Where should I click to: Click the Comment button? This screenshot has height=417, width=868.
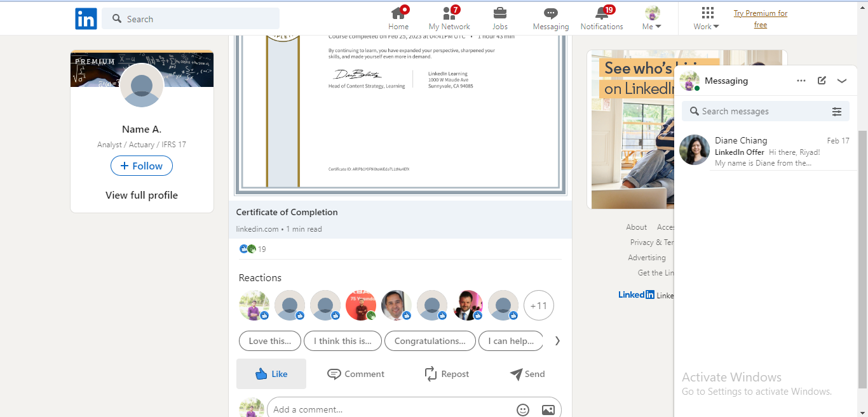[356, 374]
